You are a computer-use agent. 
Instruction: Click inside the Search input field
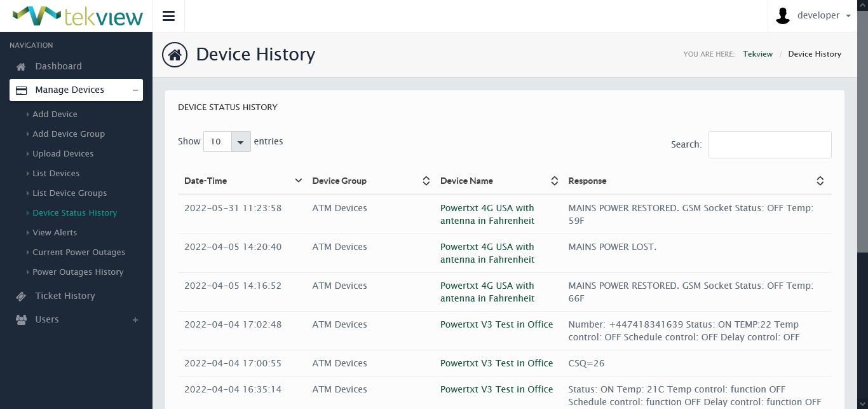pos(770,145)
